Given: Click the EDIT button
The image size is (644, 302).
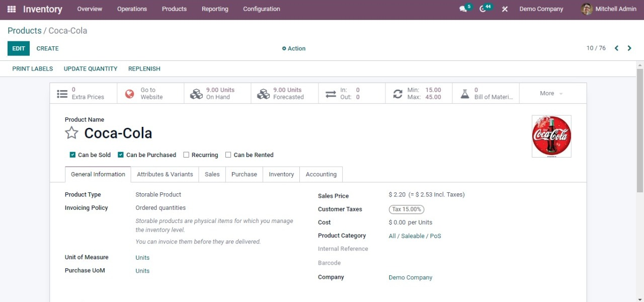Looking at the screenshot, I should [19, 48].
